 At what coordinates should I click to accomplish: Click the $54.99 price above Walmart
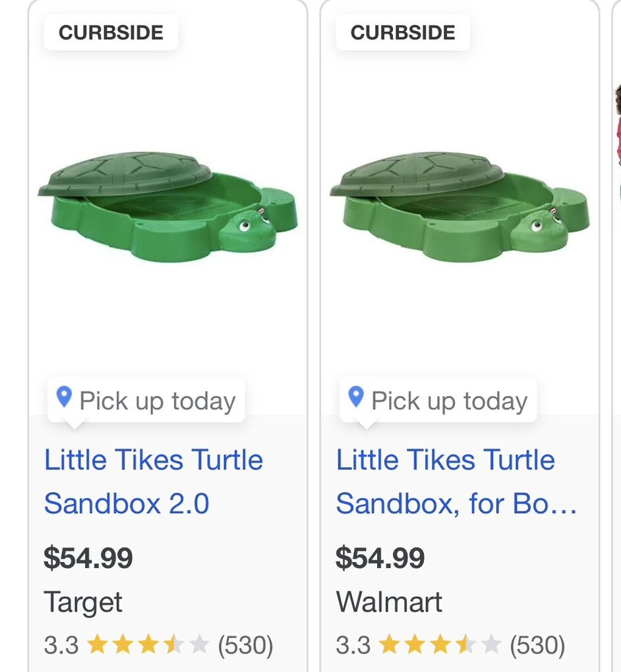[x=380, y=559]
